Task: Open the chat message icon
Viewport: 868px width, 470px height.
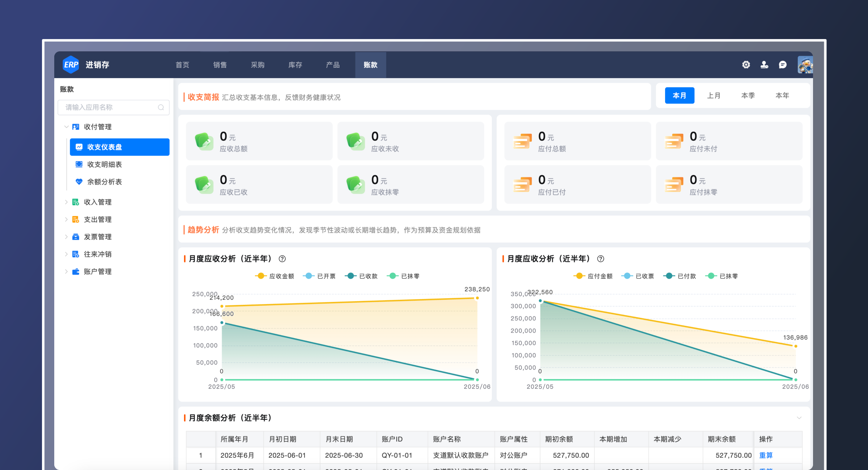Action: (x=783, y=65)
